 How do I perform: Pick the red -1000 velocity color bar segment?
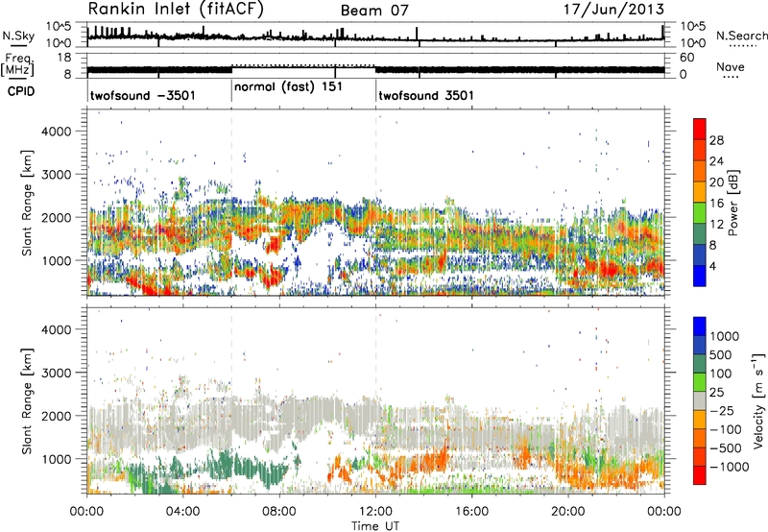(700, 475)
